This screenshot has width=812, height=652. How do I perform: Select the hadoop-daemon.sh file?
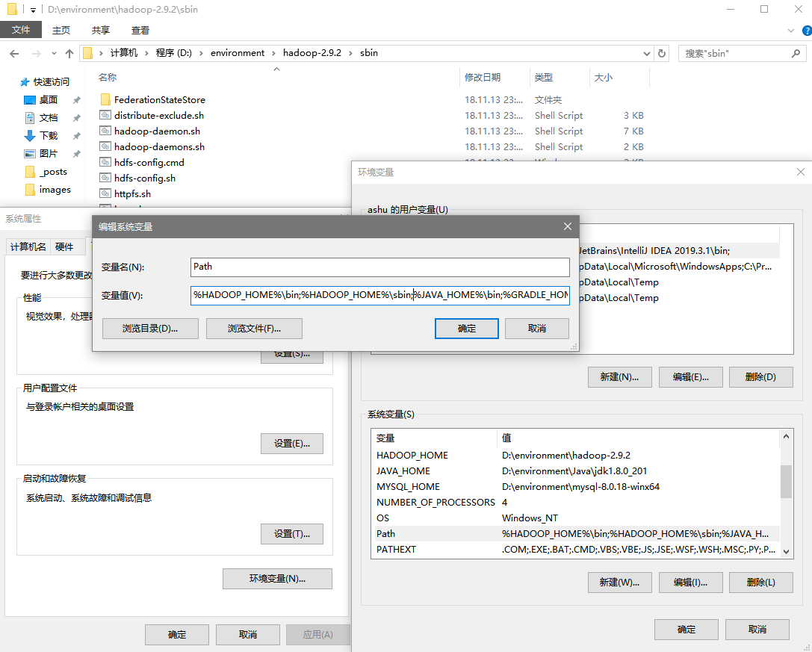pos(157,131)
